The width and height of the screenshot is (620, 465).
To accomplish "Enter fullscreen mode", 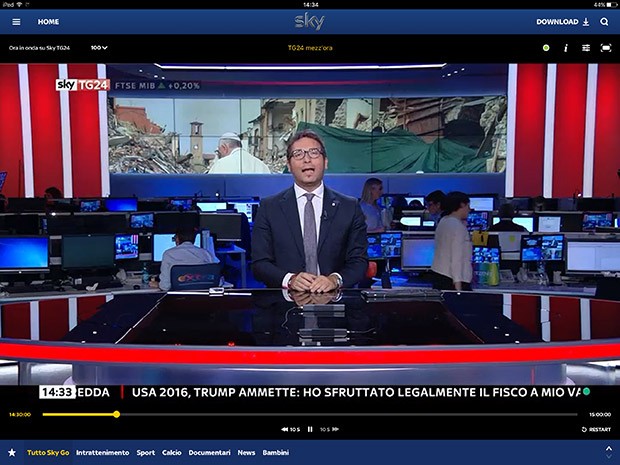I will pos(606,48).
